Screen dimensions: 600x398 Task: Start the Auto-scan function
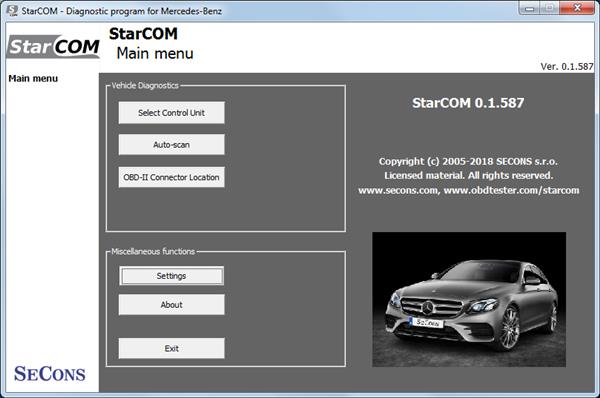tap(171, 145)
